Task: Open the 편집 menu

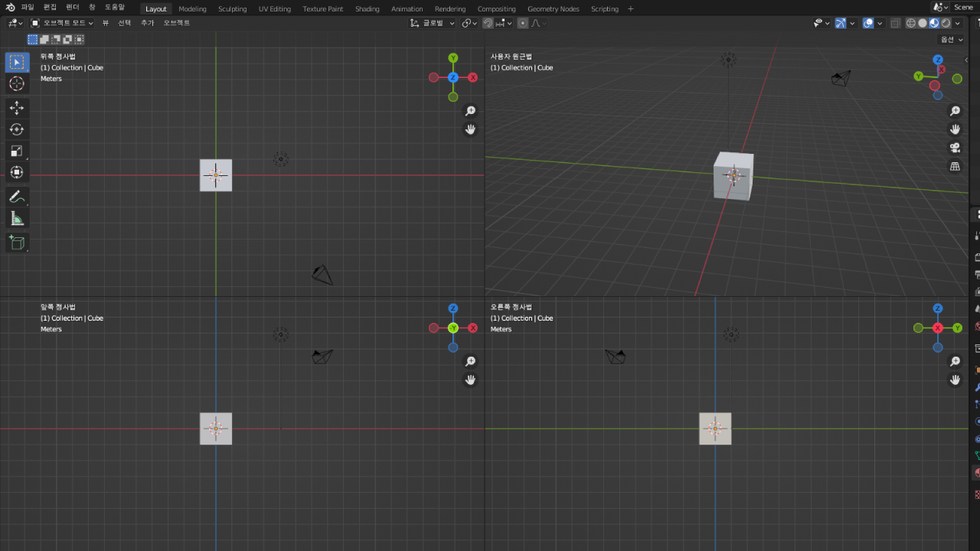Action: pyautogui.click(x=50, y=7)
